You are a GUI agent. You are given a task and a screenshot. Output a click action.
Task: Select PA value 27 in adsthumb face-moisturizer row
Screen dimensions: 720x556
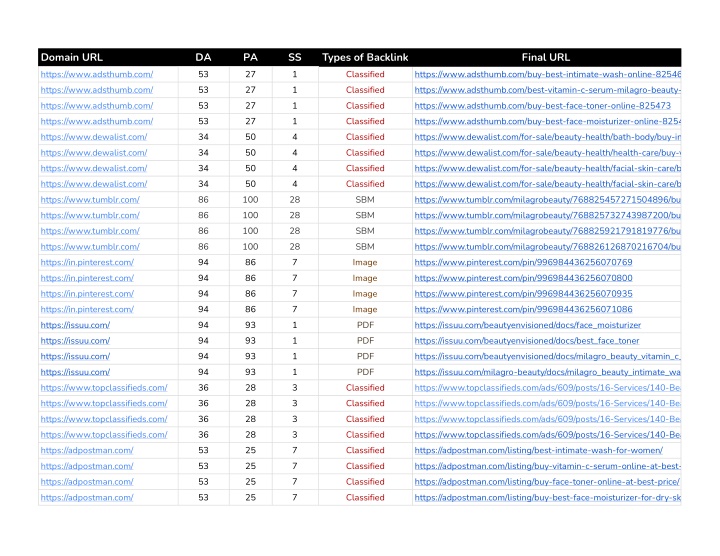250,121
